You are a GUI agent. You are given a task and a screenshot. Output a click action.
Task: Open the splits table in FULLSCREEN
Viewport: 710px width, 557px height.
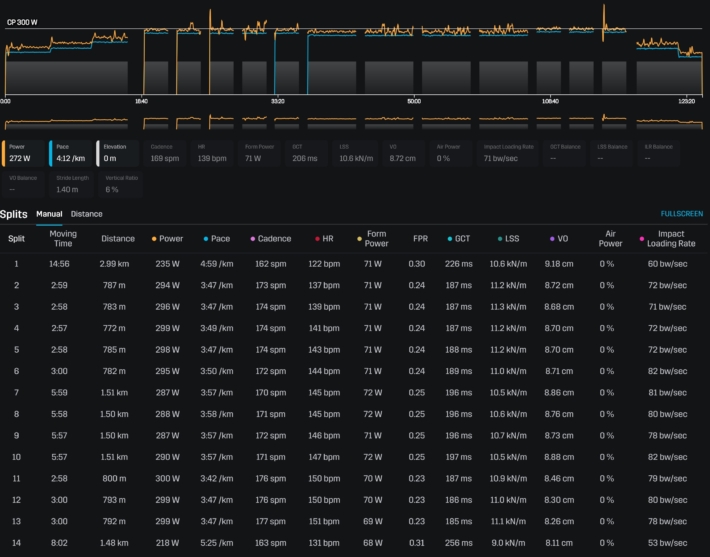point(681,214)
